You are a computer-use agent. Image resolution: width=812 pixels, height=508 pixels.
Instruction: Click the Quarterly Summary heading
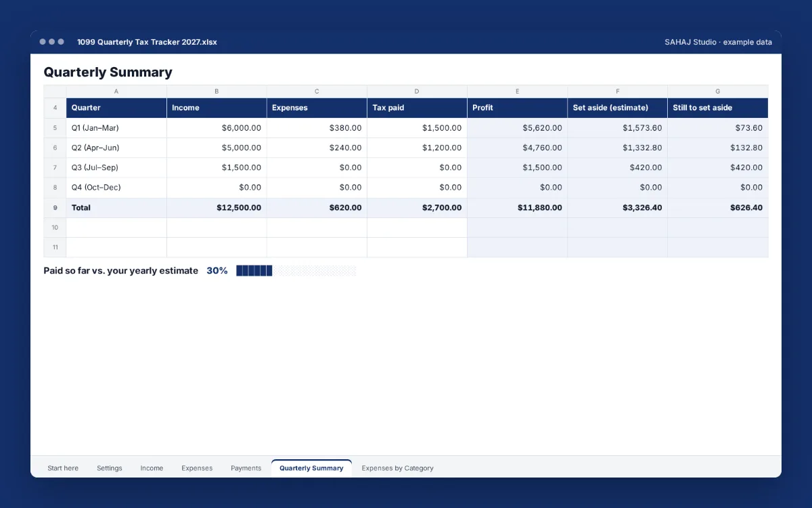(108, 72)
